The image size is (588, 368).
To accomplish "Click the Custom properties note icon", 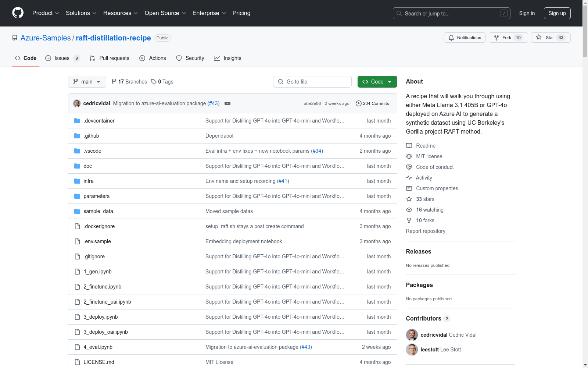I will tap(409, 188).
